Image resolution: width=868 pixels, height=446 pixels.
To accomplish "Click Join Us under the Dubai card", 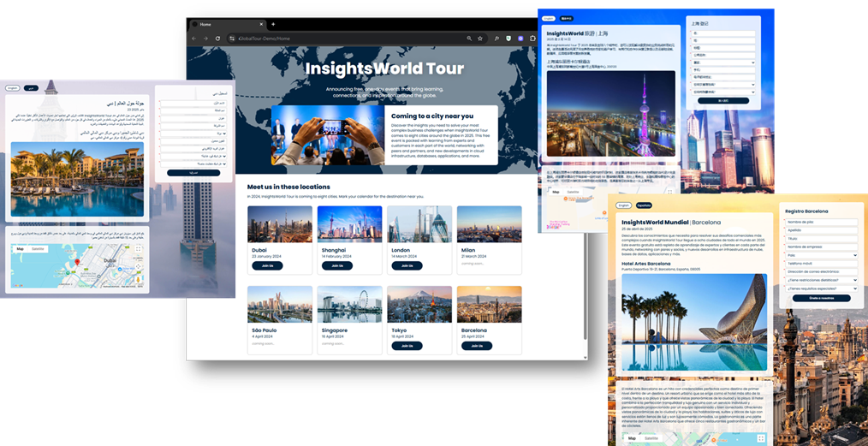I will [267, 265].
